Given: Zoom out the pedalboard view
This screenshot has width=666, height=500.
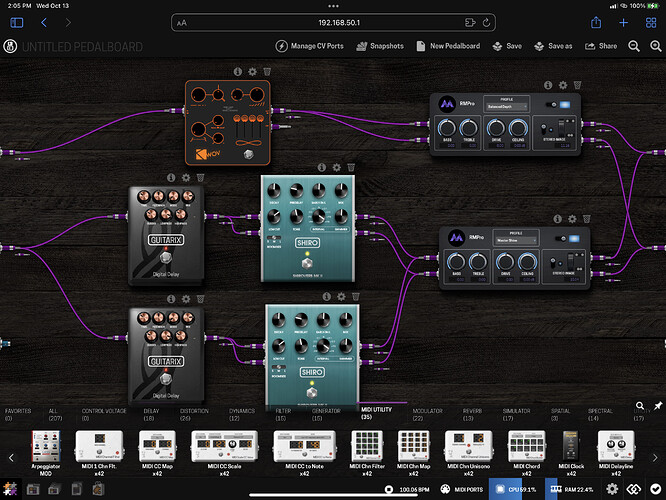Looking at the screenshot, I should (x=634, y=46).
